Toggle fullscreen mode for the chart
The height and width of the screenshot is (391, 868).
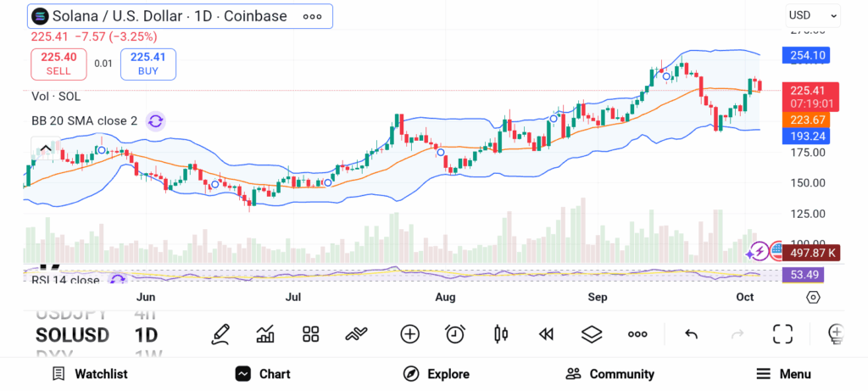point(782,334)
